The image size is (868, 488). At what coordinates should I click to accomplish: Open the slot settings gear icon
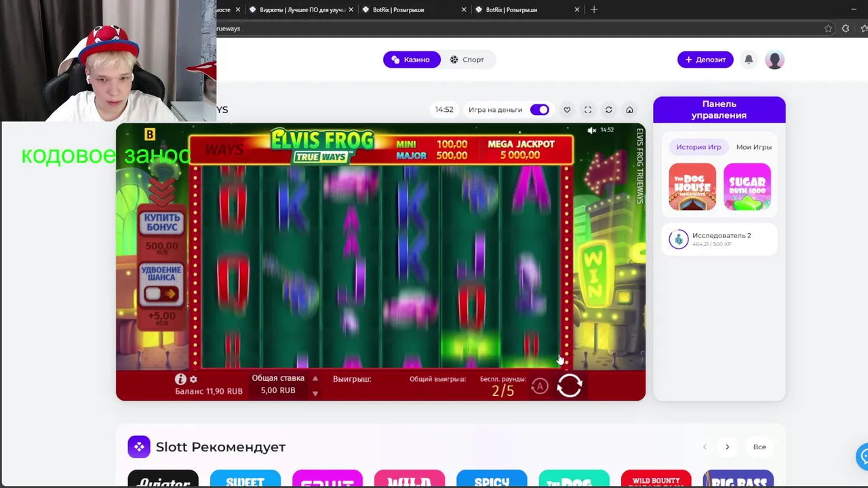(193, 380)
